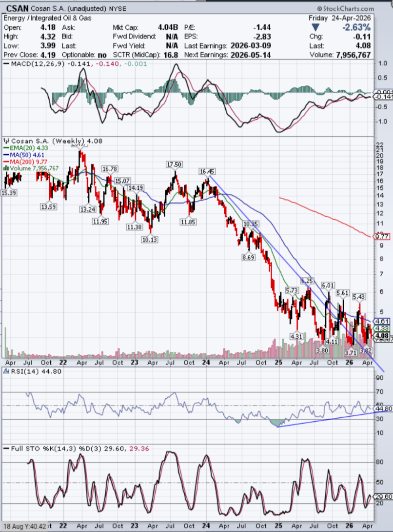The width and height of the screenshot is (393, 532).
Task: Click the 14.19 price label
Action: 136,187
